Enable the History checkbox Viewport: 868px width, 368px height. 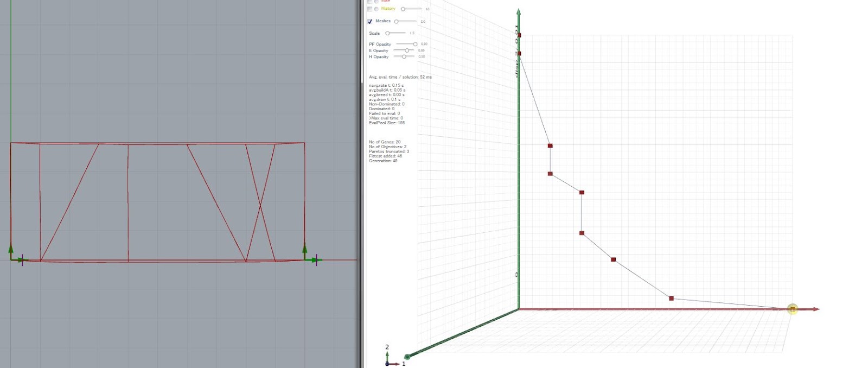pyautogui.click(x=370, y=9)
